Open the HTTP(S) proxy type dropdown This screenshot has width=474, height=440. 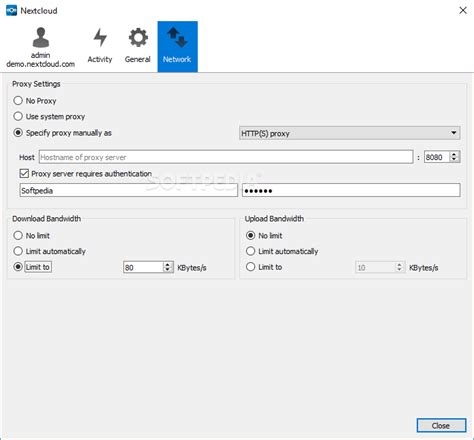pos(349,133)
